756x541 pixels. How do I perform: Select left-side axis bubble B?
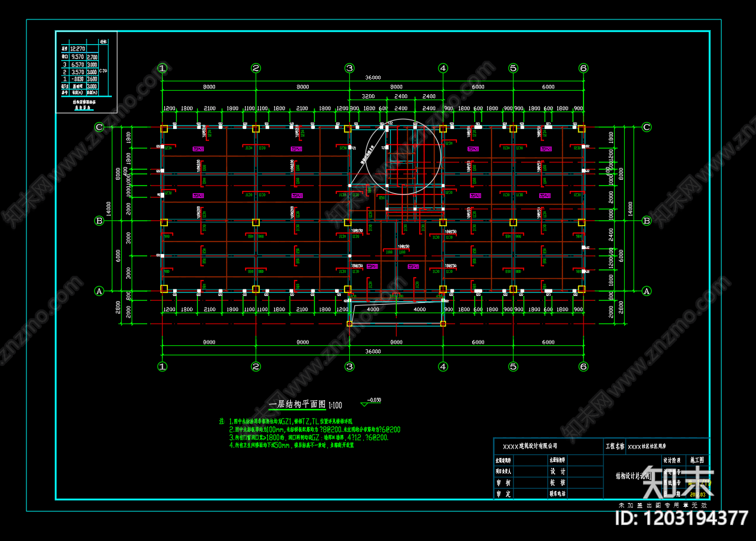100,221
